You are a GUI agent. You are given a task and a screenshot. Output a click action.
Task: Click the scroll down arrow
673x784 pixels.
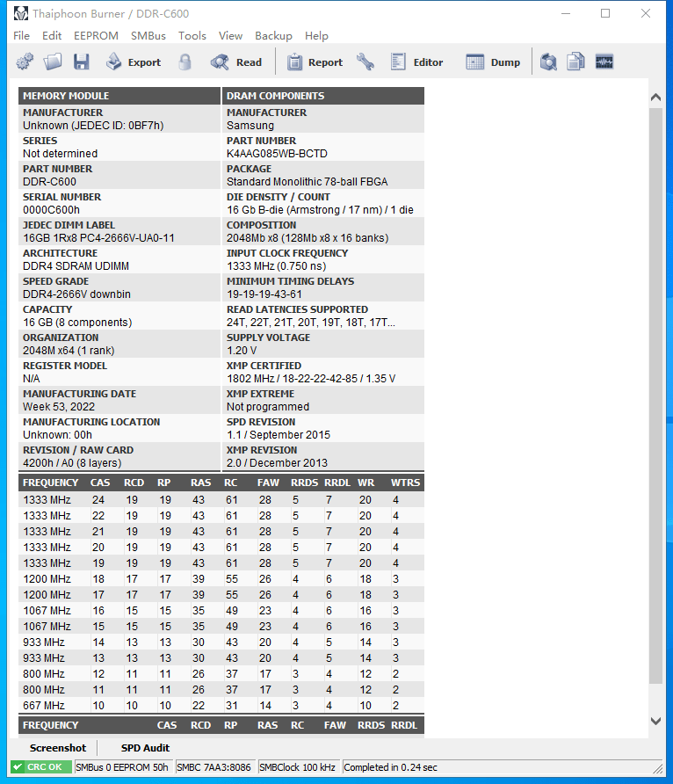coord(656,721)
